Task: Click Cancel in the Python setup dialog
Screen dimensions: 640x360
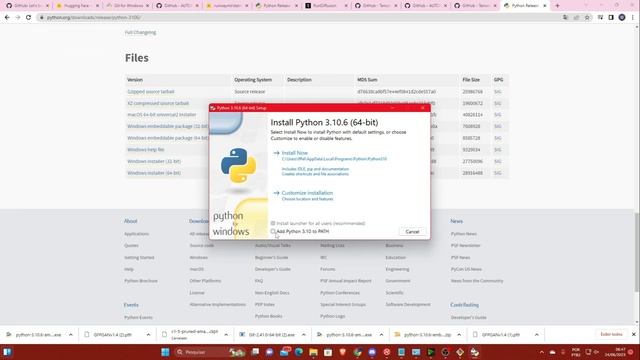Action: 412,231
